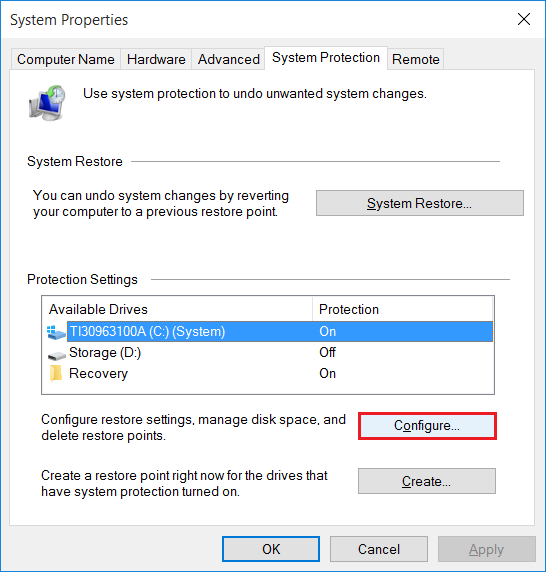
Task: Open Configure restore settings button
Action: pos(427,426)
